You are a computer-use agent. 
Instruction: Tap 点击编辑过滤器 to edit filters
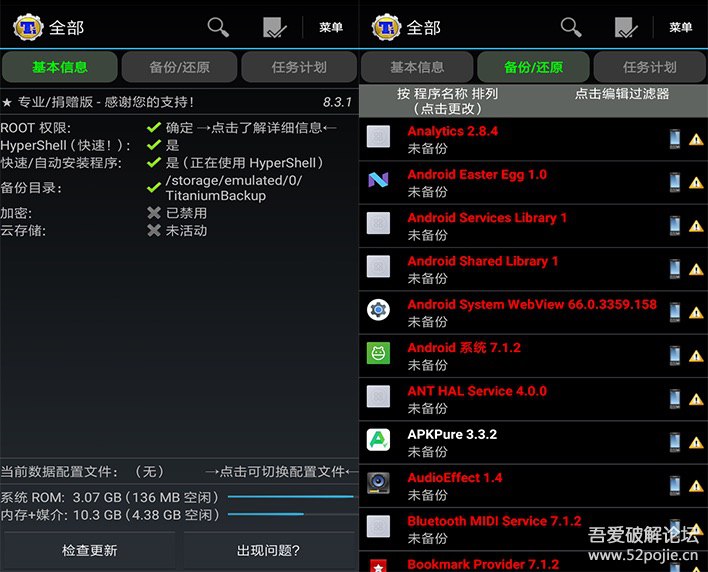622,94
